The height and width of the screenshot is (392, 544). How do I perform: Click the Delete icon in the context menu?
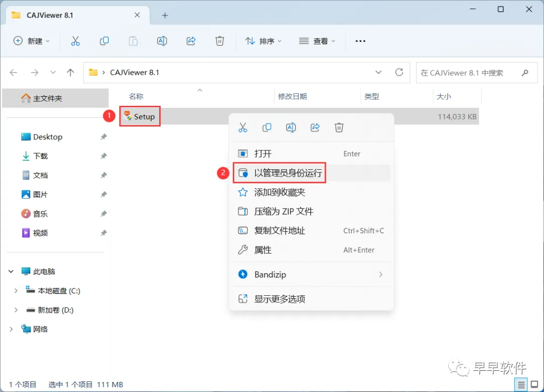(339, 127)
